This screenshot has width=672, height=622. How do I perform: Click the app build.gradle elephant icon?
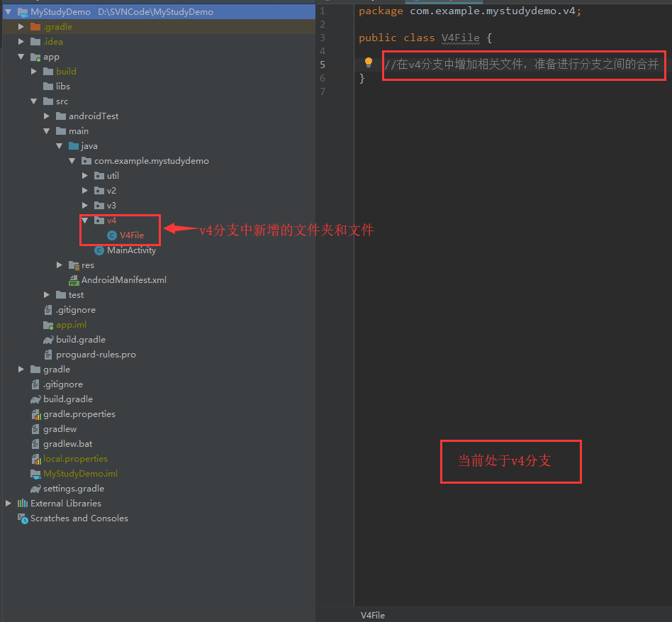pyautogui.click(x=48, y=340)
